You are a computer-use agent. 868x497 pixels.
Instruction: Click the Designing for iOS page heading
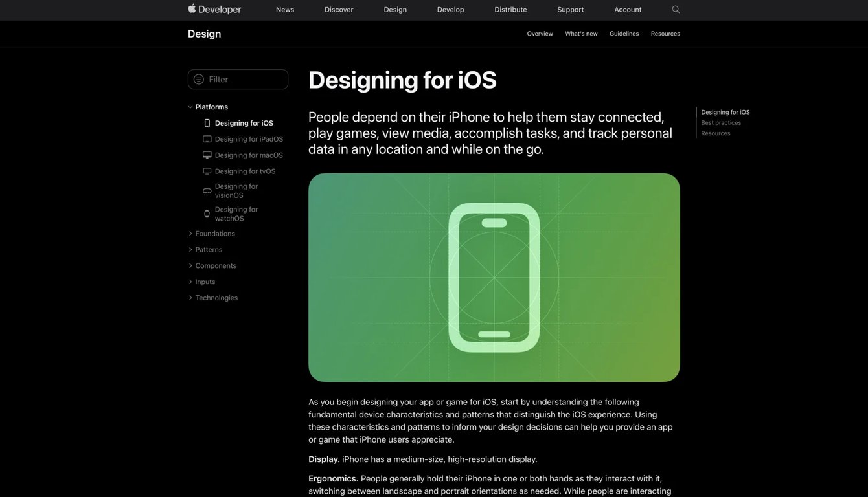tap(402, 80)
